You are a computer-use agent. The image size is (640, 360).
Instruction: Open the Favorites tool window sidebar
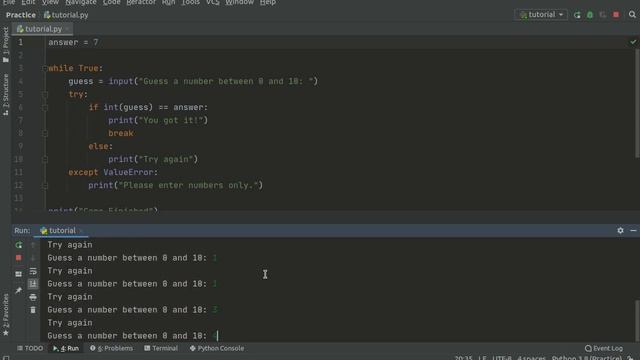tap(6, 314)
